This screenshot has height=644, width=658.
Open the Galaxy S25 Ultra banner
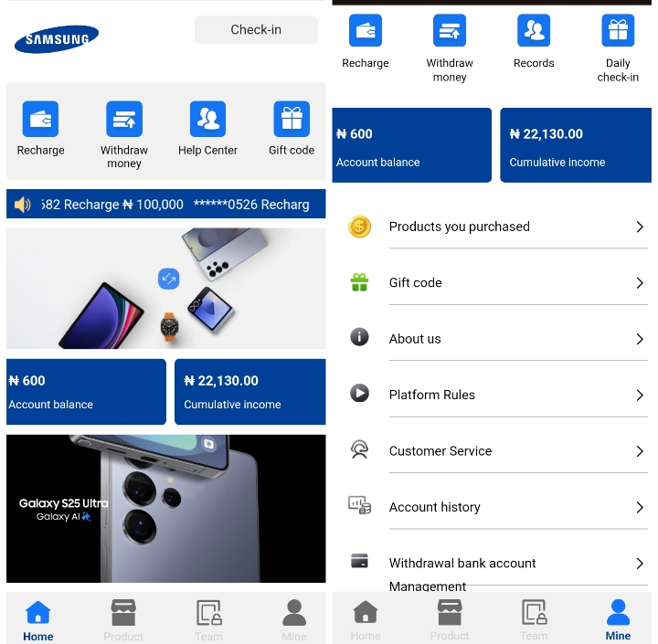[165, 509]
